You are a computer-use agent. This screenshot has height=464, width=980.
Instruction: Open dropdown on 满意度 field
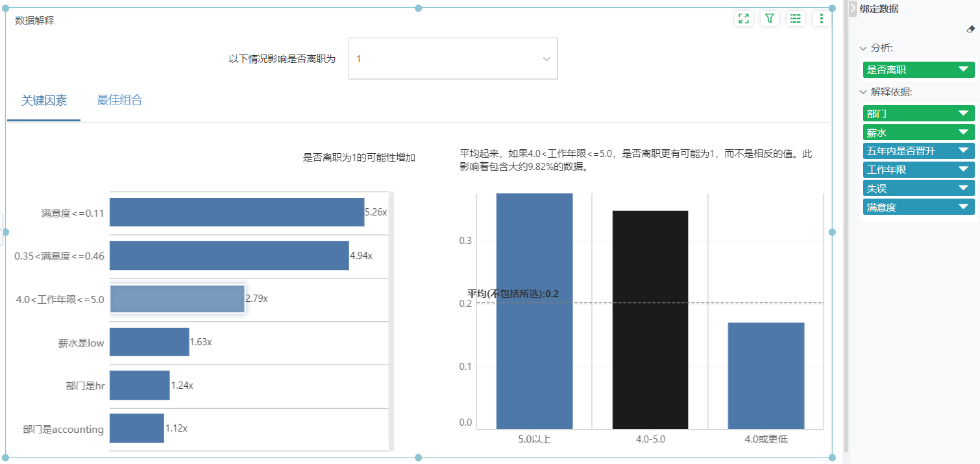[x=963, y=208]
